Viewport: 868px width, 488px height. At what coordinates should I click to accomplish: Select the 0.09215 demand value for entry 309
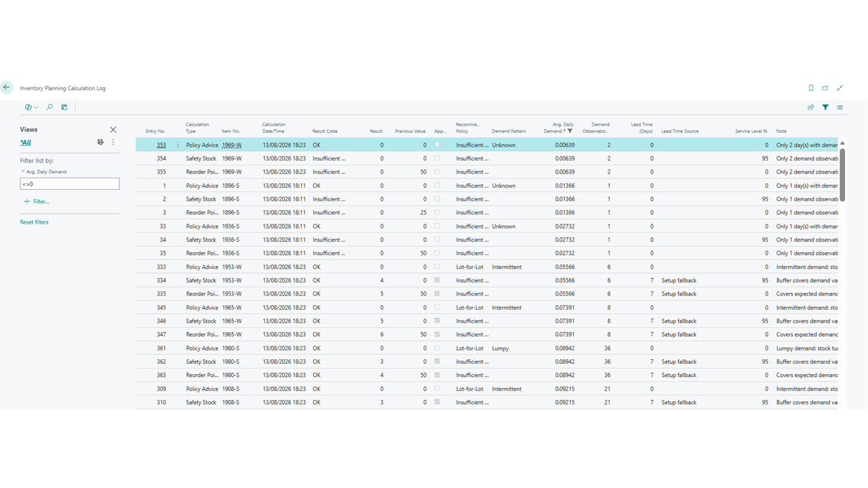[565, 389]
